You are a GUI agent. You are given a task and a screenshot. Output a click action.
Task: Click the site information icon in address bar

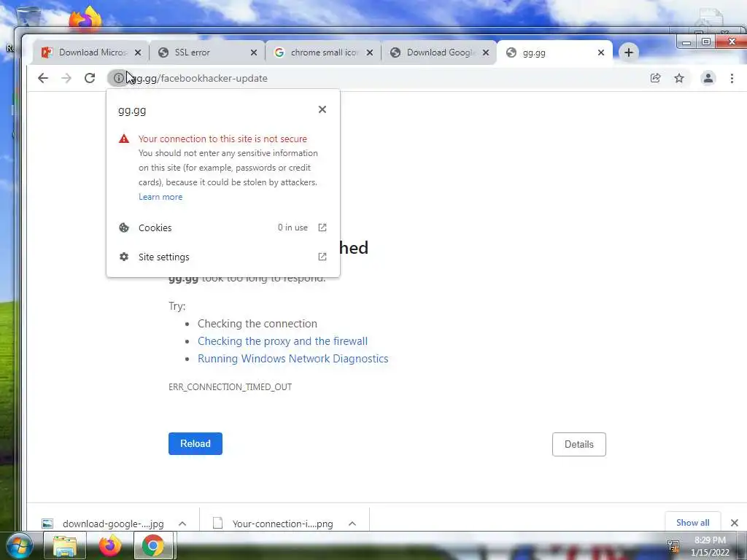118,78
